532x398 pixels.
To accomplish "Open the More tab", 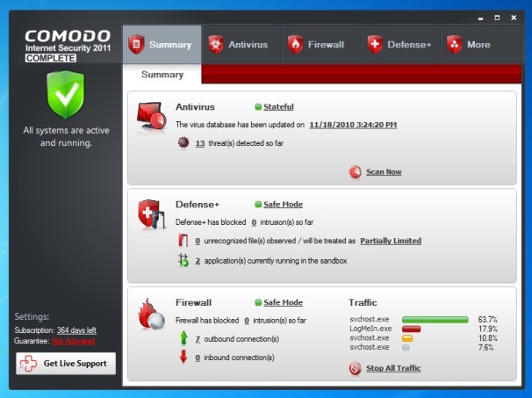I will [469, 44].
